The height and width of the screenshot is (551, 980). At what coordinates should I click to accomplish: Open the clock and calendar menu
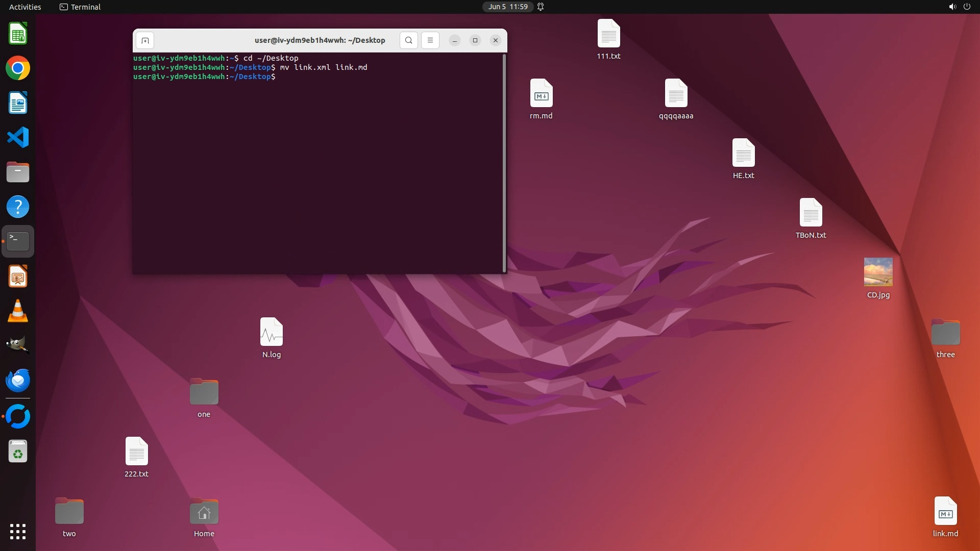tap(507, 7)
